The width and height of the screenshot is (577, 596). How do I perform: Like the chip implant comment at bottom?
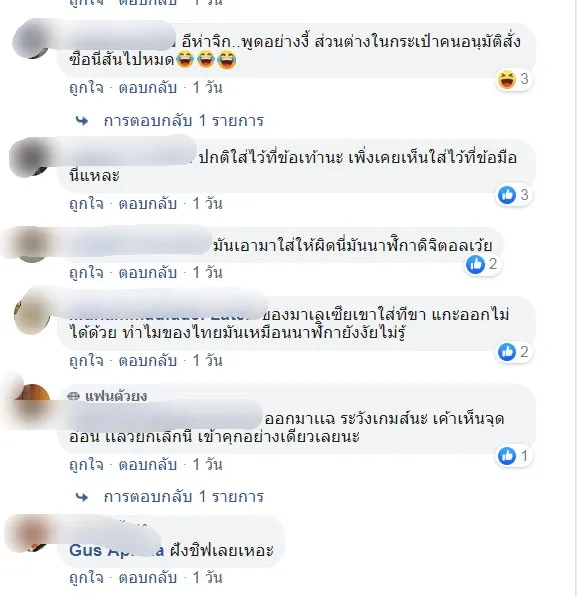point(86,578)
